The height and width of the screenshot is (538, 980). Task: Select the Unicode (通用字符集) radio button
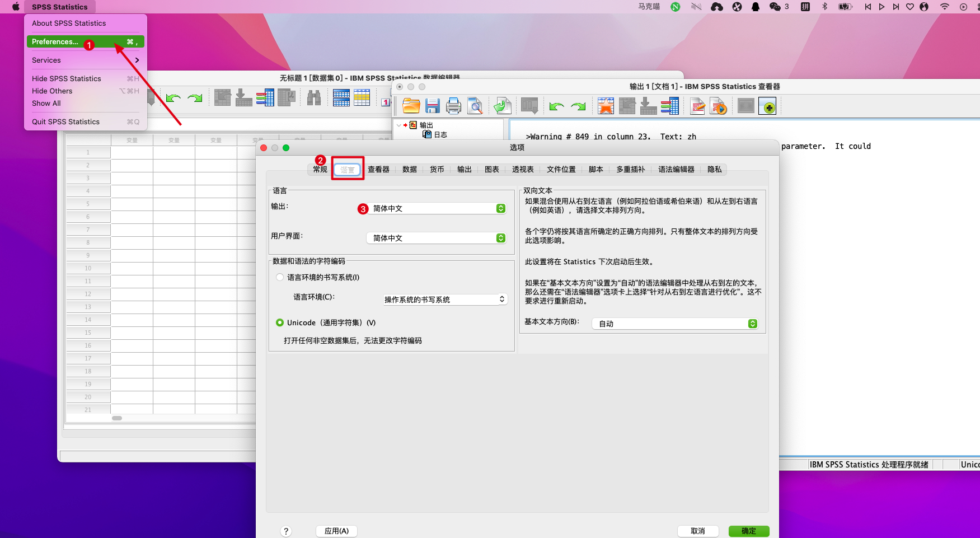pyautogui.click(x=280, y=322)
